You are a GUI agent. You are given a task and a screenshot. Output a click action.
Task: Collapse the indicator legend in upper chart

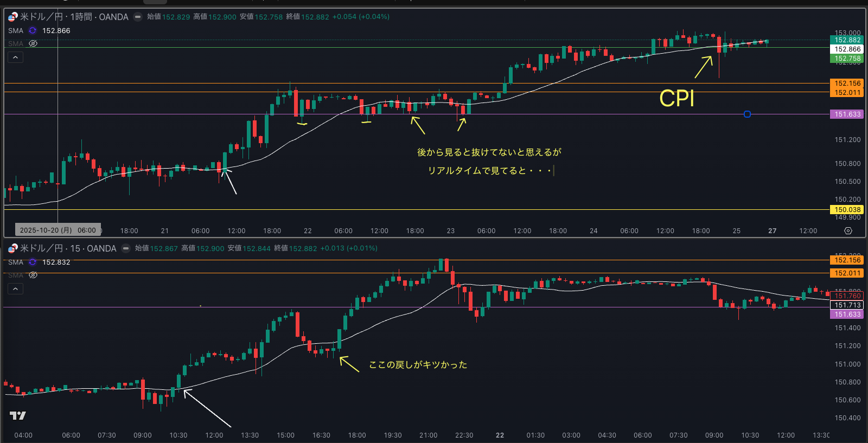tap(15, 57)
